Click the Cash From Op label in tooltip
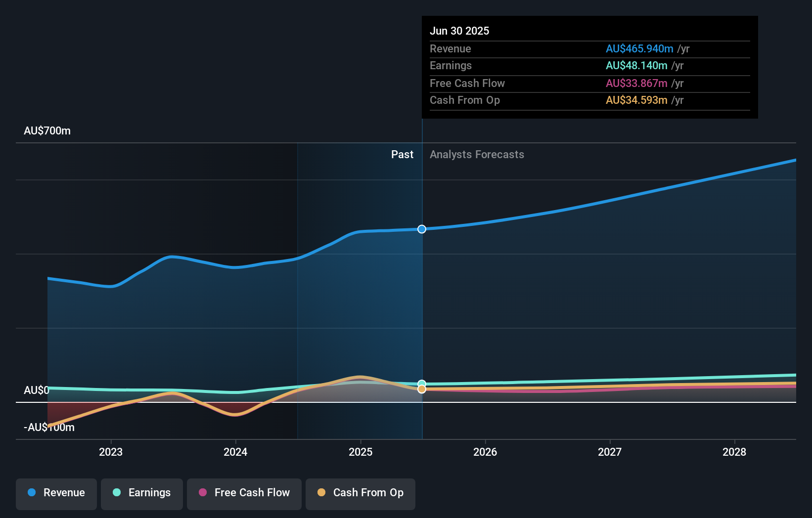812x518 pixels. (x=465, y=100)
